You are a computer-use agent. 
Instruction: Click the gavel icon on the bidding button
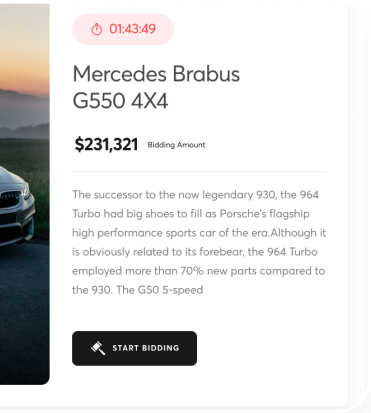98,348
